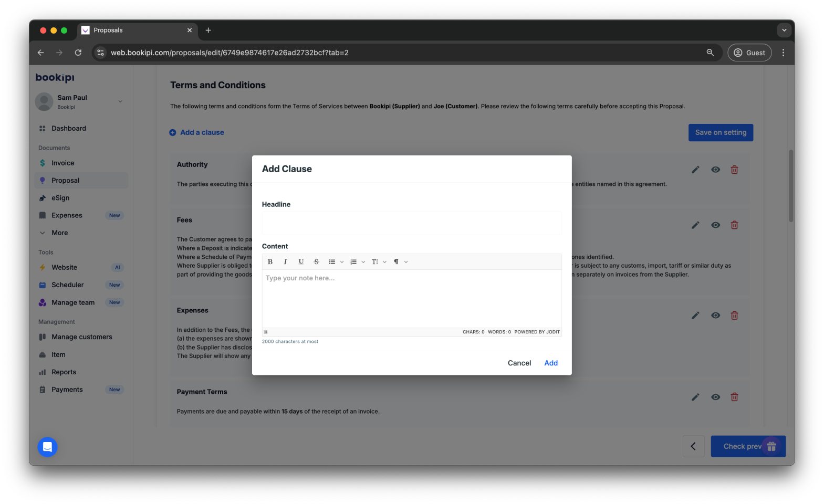Open Manage team in sidebar
Image resolution: width=824 pixels, height=504 pixels.
[81, 302]
